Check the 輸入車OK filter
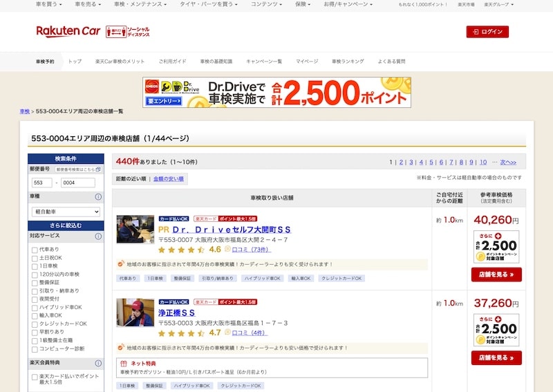 pos(35,316)
